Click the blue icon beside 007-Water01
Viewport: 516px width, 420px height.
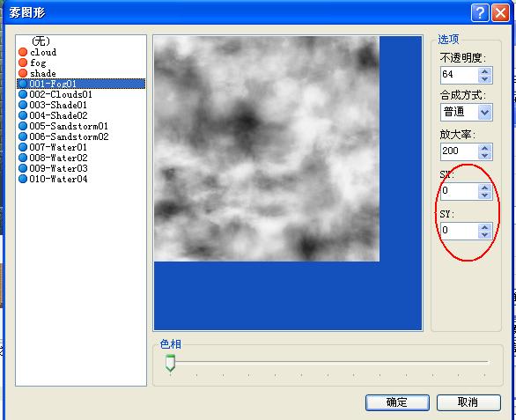pos(23,147)
